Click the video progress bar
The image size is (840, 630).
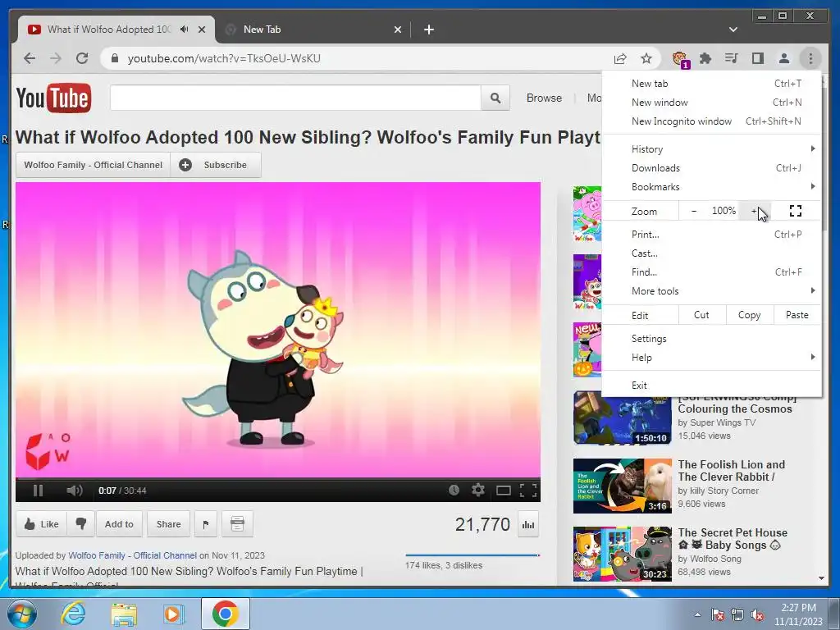pyautogui.click(x=278, y=478)
